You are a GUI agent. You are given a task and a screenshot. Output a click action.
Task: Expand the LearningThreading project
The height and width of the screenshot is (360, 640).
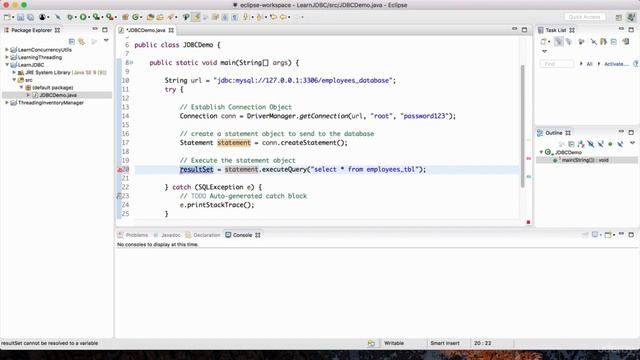7,57
